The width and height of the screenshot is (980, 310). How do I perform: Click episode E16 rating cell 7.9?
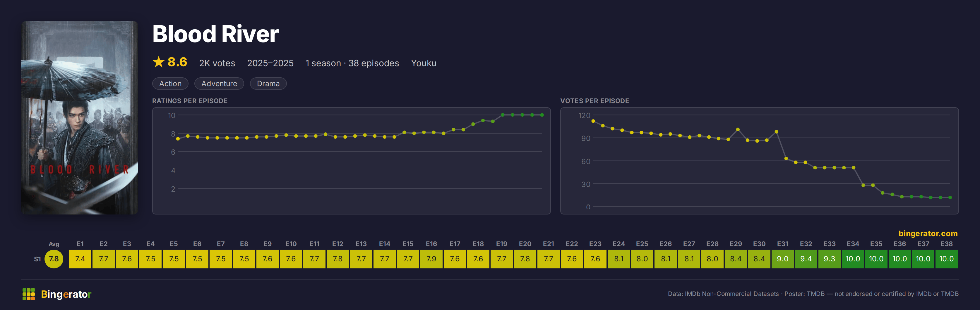coord(431,259)
